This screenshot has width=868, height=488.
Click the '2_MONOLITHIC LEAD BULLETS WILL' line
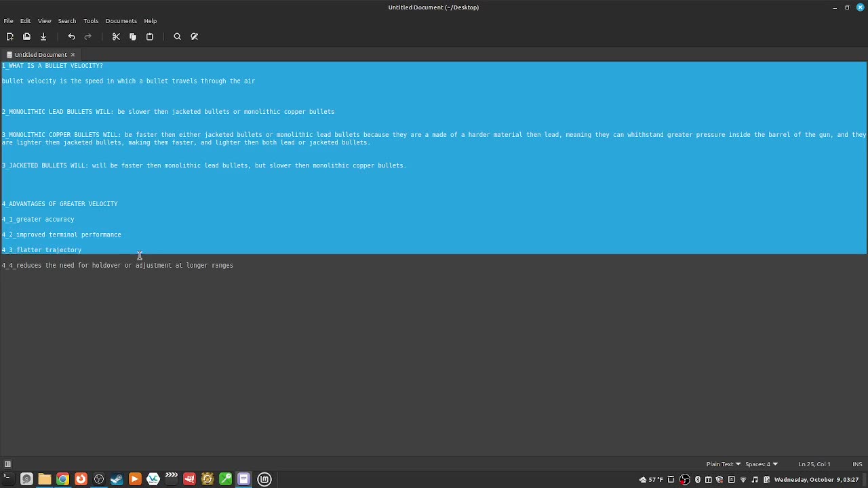pos(168,112)
